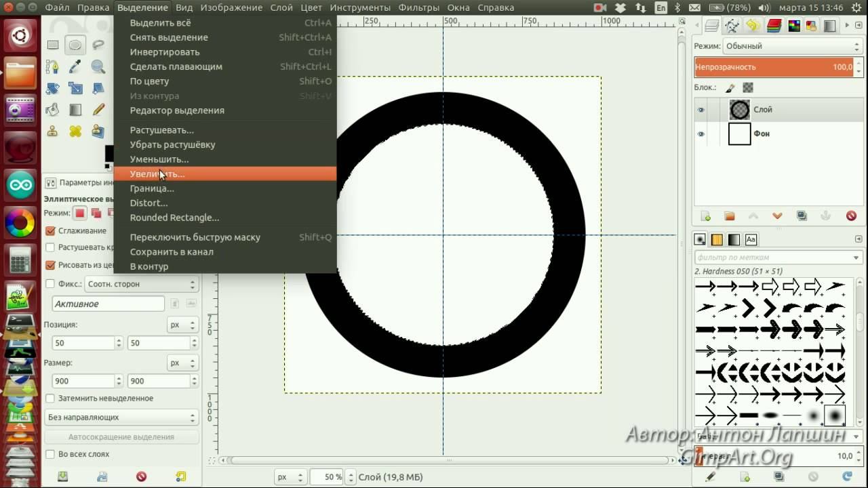This screenshot has width=868, height=488.
Task: Delete saved tool options red icon
Action: (x=141, y=476)
